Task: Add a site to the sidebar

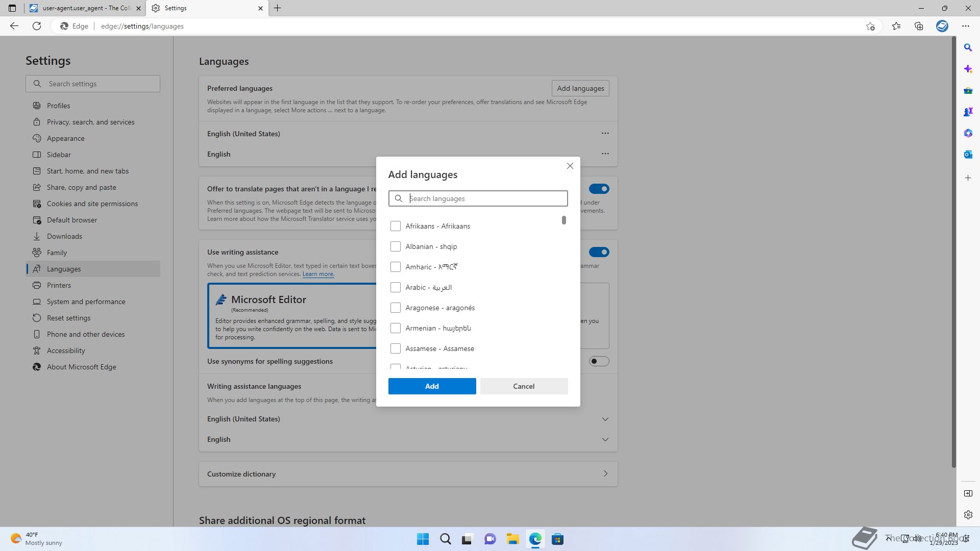Action: point(968,178)
